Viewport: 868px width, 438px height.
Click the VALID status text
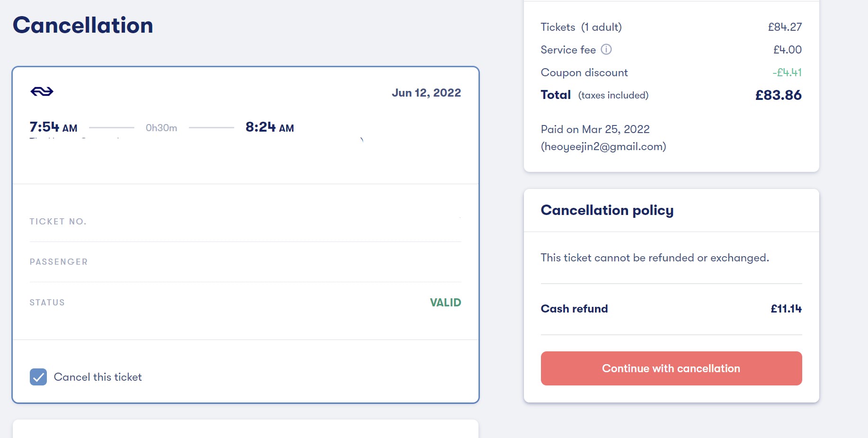[445, 303]
